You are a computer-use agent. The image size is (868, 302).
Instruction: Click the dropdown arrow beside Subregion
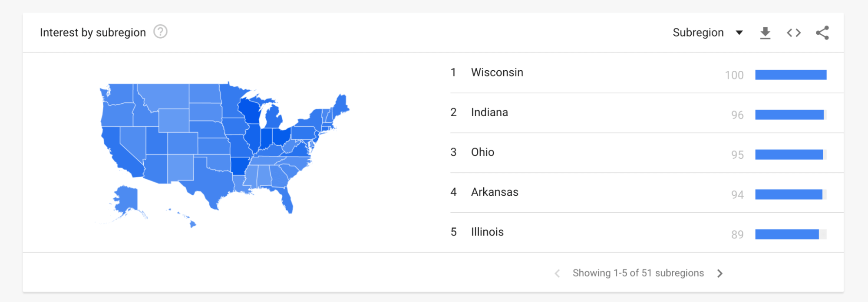739,33
